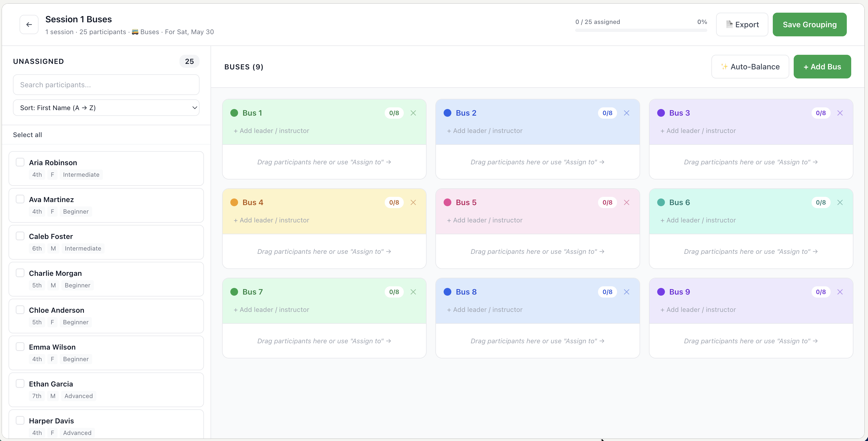868x441 pixels.
Task: Add leader / instructor to Bus 2
Action: 485,130
